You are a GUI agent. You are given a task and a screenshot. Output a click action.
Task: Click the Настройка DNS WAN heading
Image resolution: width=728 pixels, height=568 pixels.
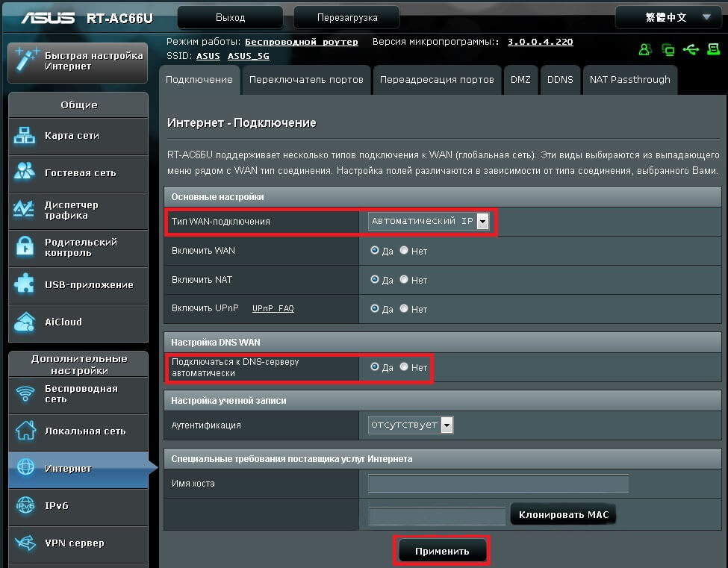point(216,343)
